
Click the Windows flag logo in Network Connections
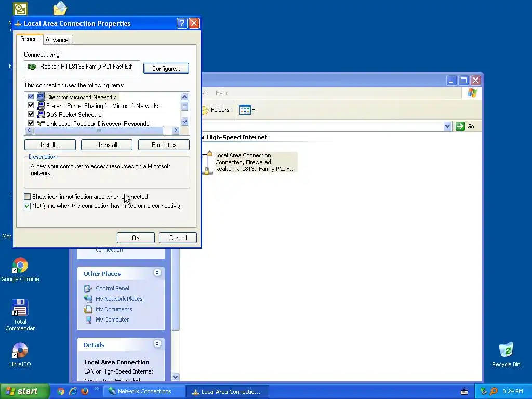click(472, 93)
